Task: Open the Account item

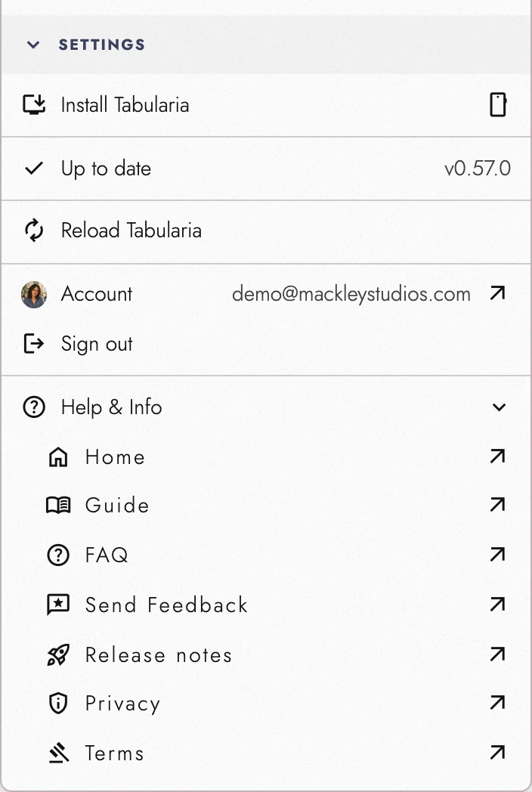Action: (97, 294)
